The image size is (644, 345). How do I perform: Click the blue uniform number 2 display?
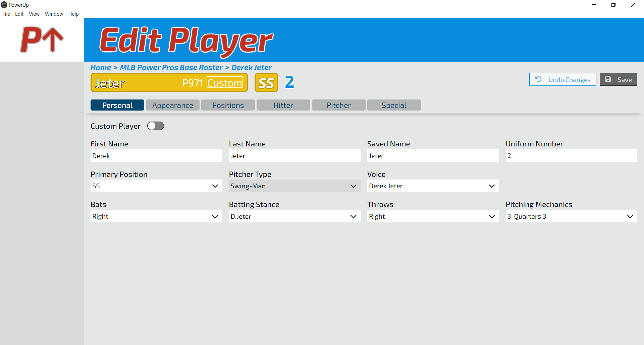[x=289, y=82]
